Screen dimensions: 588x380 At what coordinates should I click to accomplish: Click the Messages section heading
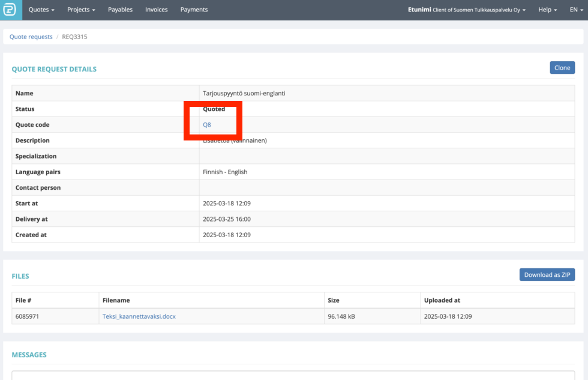[x=29, y=355]
